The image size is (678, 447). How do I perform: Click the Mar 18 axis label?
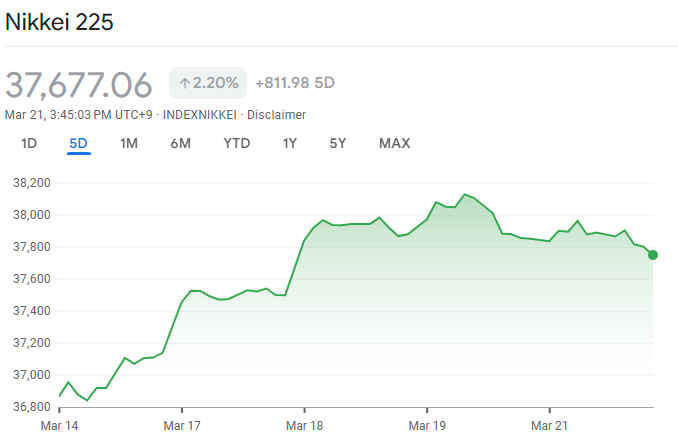pos(304,426)
